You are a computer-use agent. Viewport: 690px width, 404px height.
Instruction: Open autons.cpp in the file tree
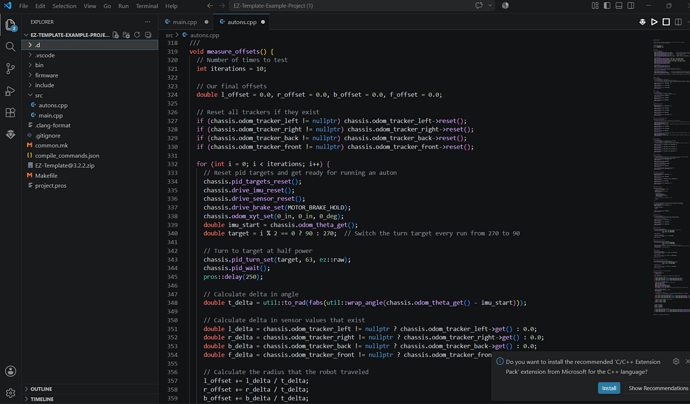(90, 105)
